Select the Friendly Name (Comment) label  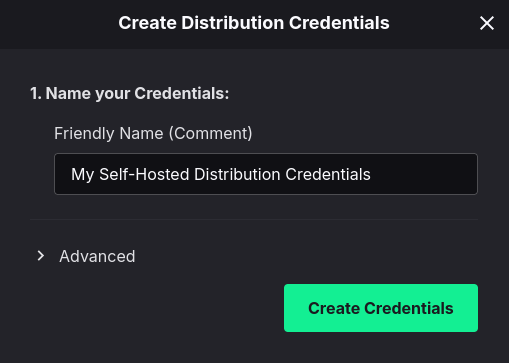153,133
